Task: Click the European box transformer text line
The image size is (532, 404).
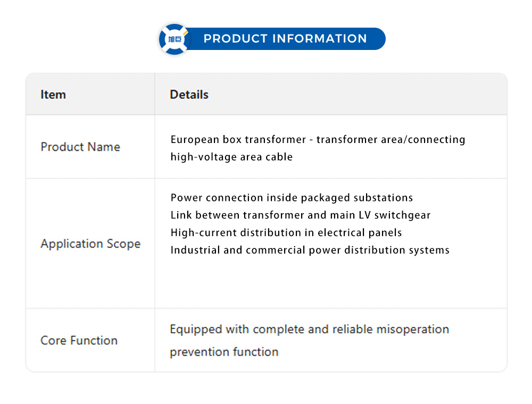Action: point(318,139)
